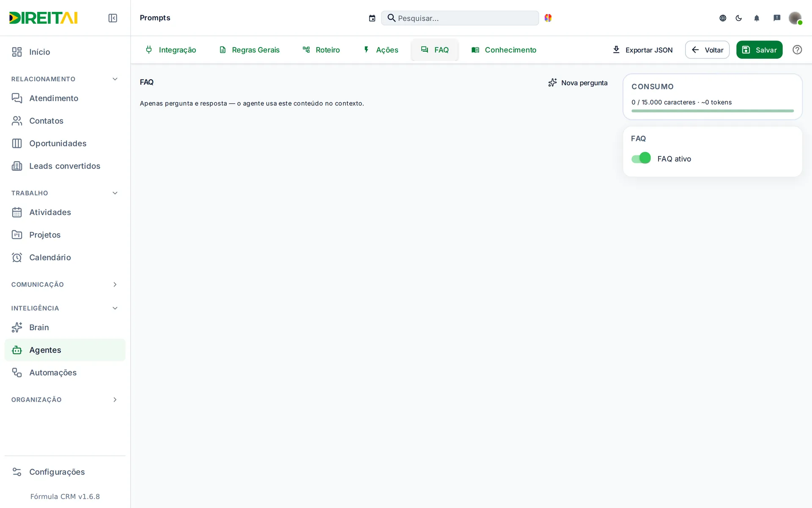
Task: Click the green Salvar button
Action: (x=759, y=50)
